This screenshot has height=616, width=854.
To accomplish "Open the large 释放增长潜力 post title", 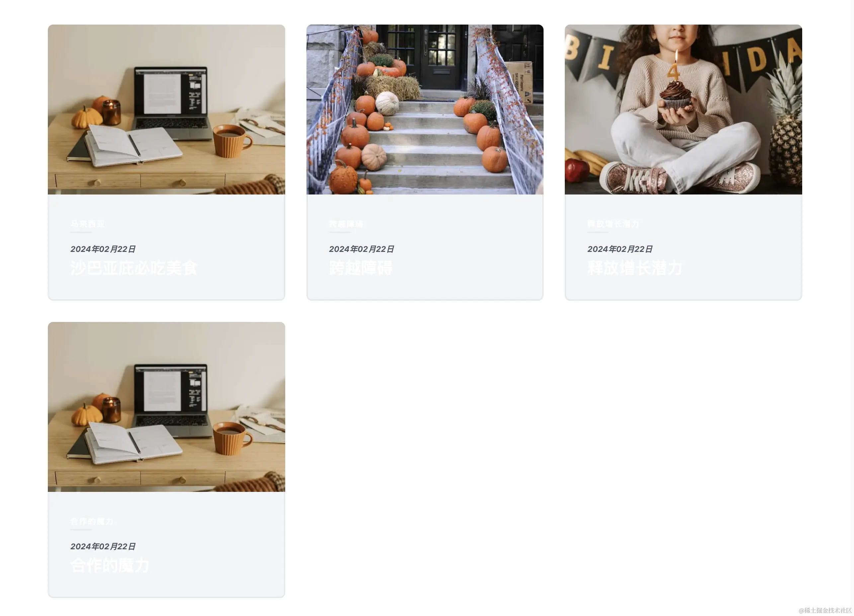I will [x=635, y=268].
